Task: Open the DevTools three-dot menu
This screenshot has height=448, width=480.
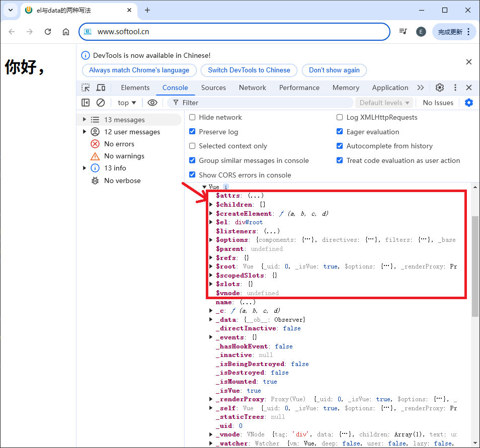Action: pos(455,87)
